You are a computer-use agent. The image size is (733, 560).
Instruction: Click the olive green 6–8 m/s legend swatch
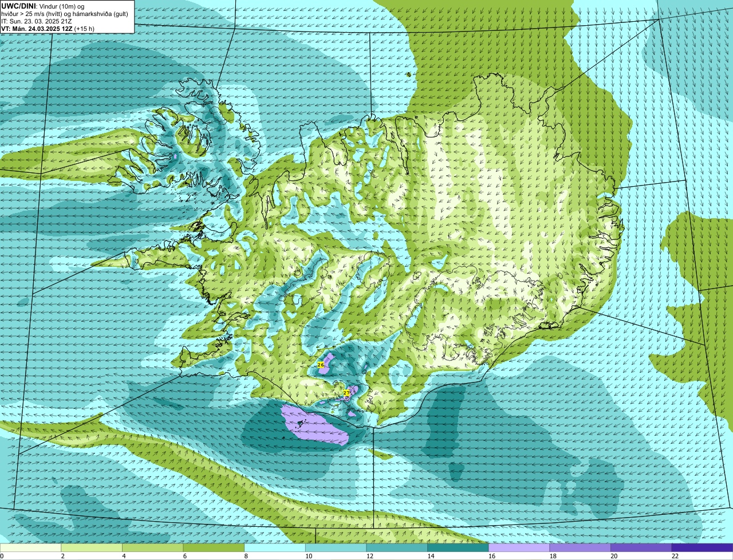coord(214,547)
